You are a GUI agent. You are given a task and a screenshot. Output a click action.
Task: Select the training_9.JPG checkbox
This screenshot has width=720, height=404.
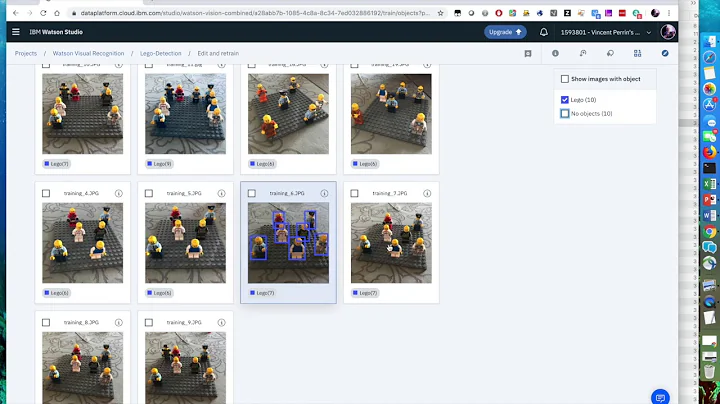coord(149,322)
